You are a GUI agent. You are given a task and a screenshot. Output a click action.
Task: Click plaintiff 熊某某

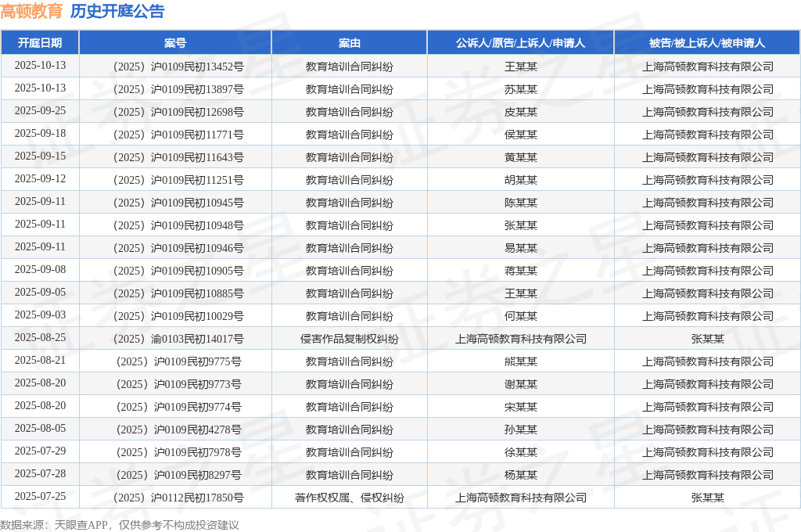click(x=520, y=361)
